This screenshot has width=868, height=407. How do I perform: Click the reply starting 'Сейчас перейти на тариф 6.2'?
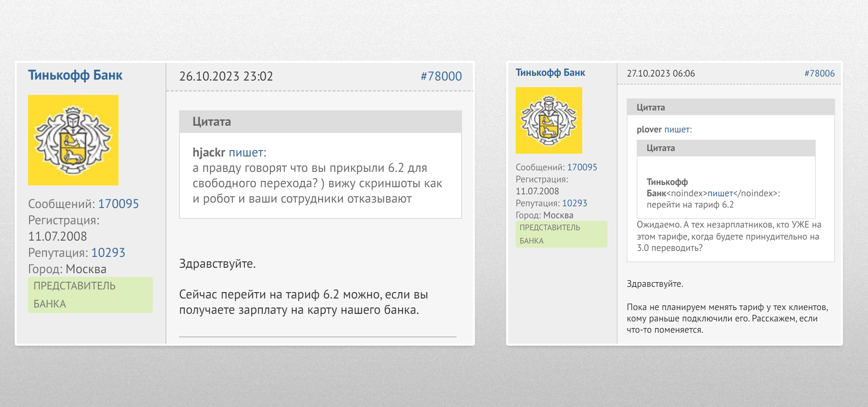303,302
